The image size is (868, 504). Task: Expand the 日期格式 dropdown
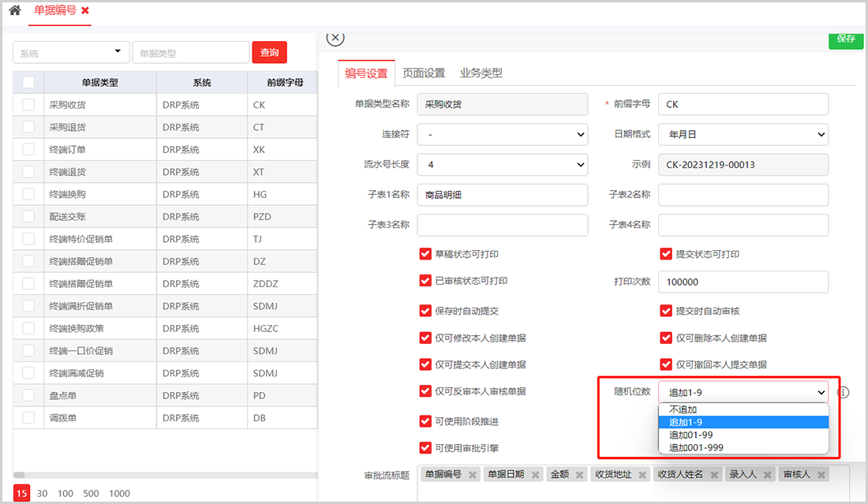pos(743,135)
